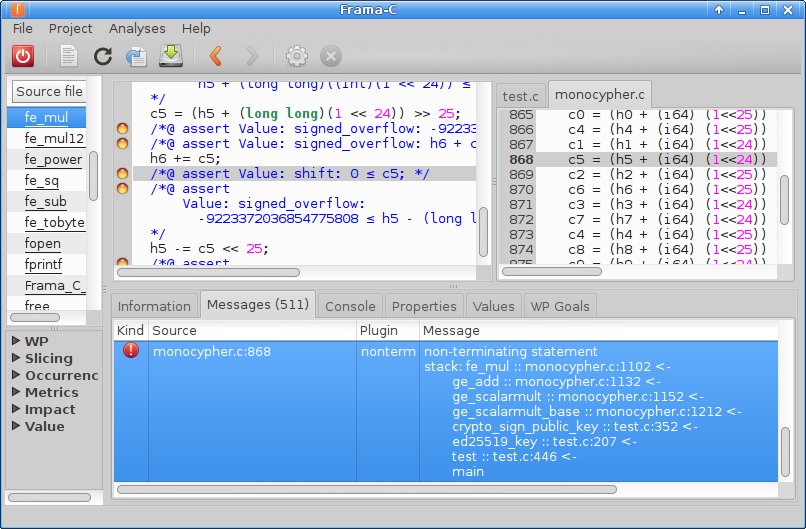Open the Project menu
This screenshot has width=806, height=529.
pos(70,28)
